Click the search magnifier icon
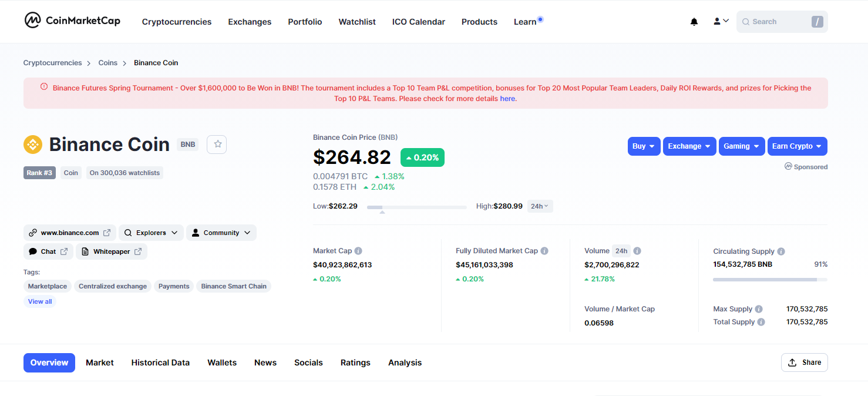The image size is (868, 396). (746, 22)
